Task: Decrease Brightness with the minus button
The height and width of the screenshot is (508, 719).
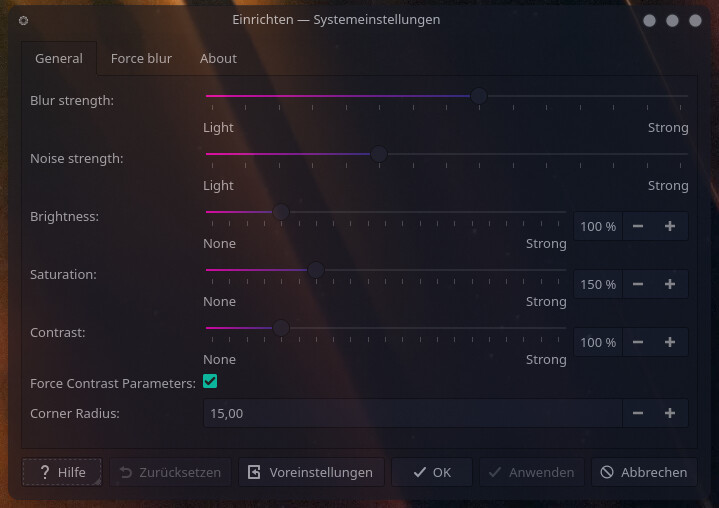Action: tap(638, 226)
